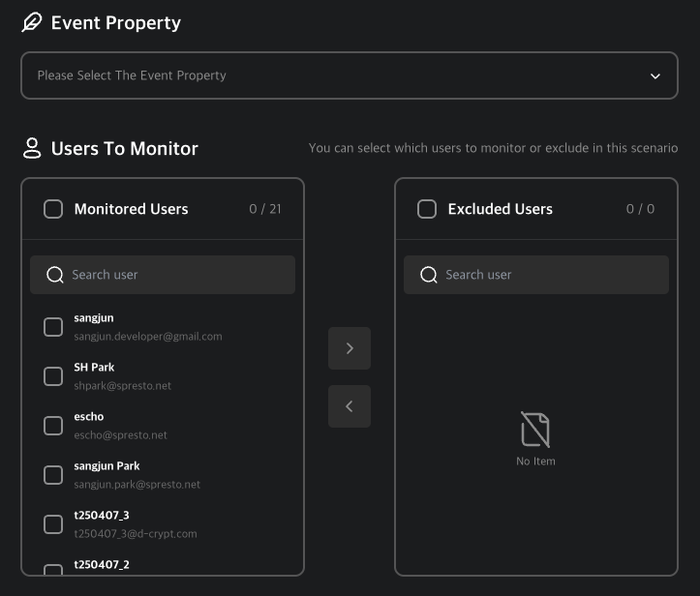Click the magnifier icon in Excluded Users search
The width and height of the screenshot is (700, 596).
[x=428, y=275]
